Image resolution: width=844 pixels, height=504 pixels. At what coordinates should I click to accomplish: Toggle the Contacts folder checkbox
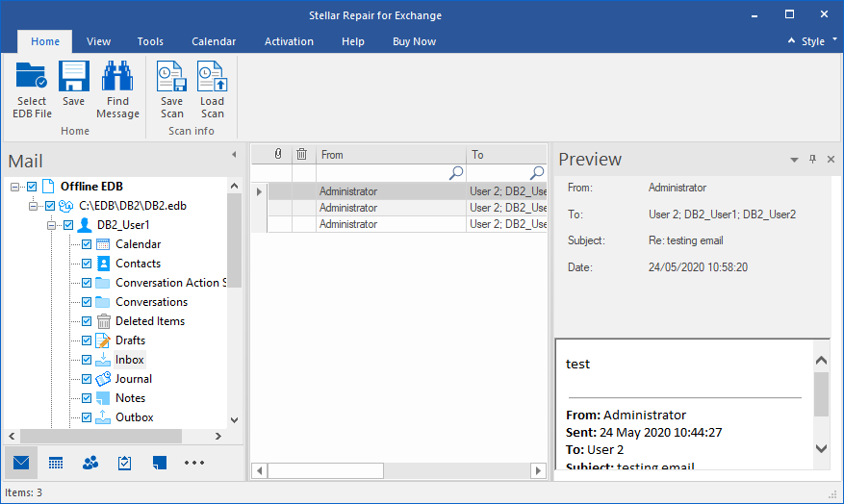[x=87, y=264]
